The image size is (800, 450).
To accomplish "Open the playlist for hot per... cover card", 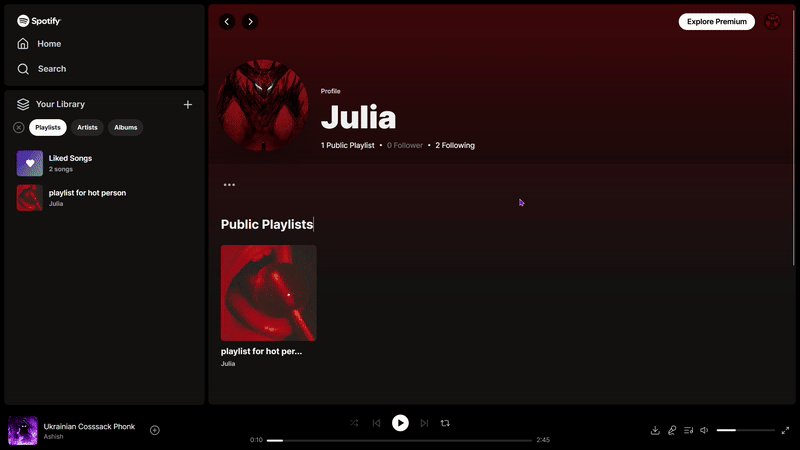I will point(268,293).
